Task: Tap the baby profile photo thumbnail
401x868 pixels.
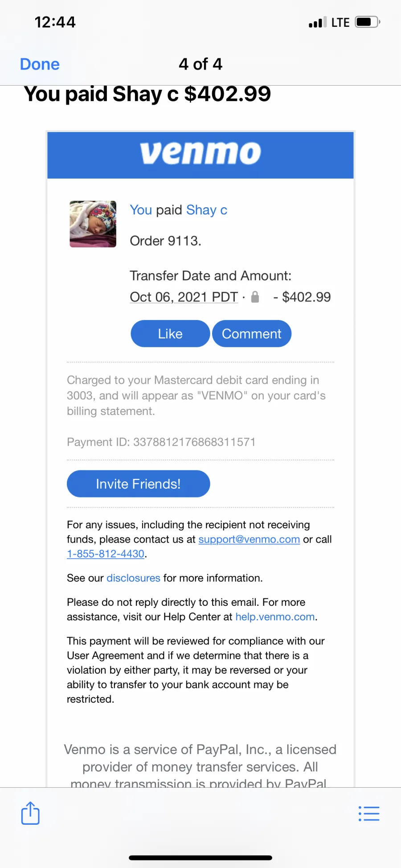Action: pyautogui.click(x=93, y=224)
